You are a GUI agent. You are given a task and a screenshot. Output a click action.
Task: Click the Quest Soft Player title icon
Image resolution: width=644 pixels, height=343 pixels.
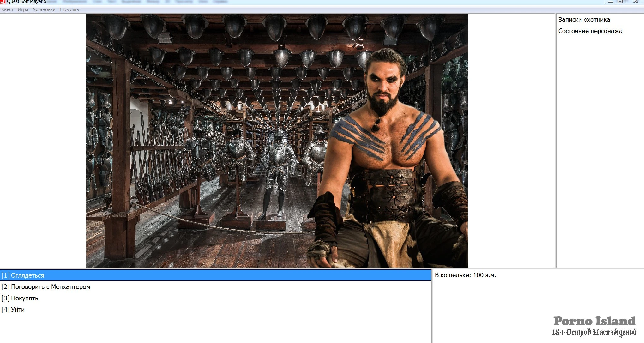pos(3,2)
